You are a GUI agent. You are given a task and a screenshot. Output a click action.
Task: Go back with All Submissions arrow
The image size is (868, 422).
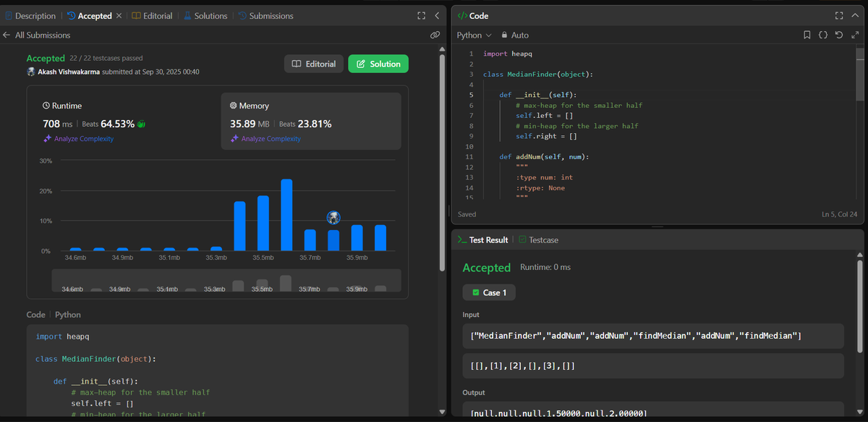click(x=7, y=35)
